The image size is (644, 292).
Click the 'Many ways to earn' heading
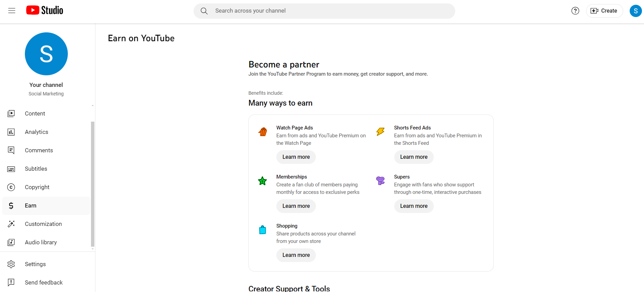click(x=280, y=103)
